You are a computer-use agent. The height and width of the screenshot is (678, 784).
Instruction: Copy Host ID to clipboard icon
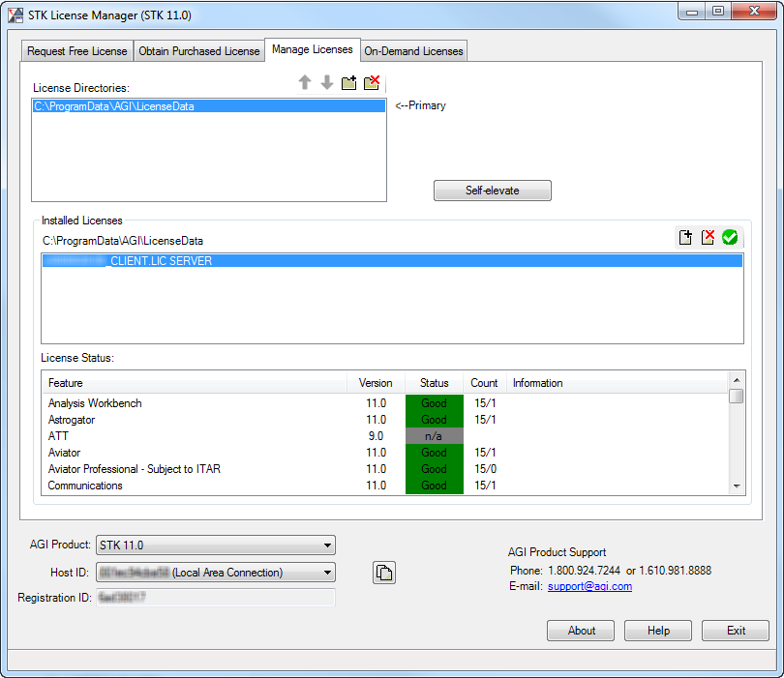pos(384,573)
